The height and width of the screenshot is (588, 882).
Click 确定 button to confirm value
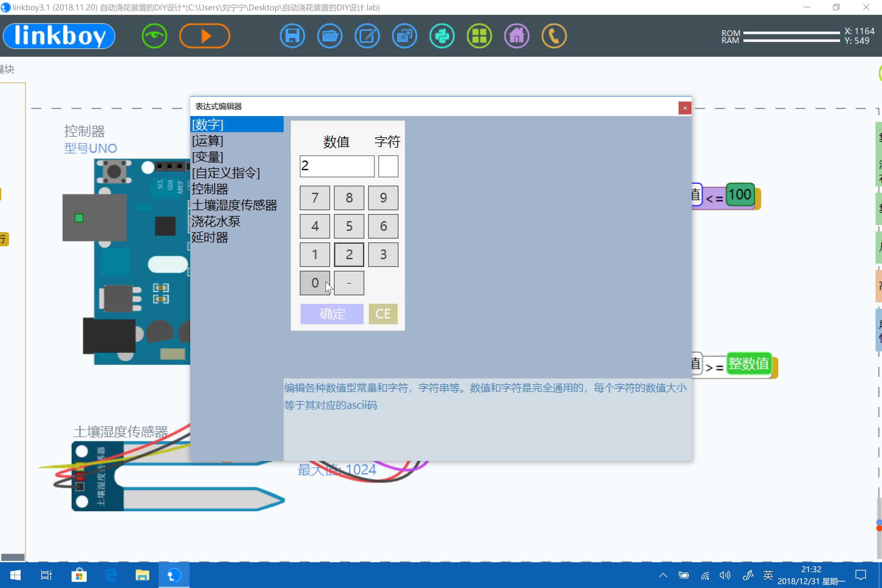[332, 314]
